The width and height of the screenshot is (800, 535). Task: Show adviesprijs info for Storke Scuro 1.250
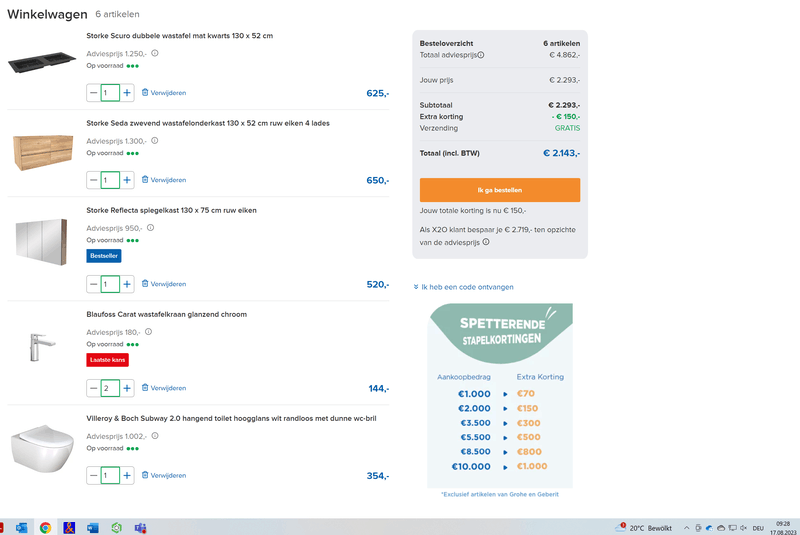[155, 53]
